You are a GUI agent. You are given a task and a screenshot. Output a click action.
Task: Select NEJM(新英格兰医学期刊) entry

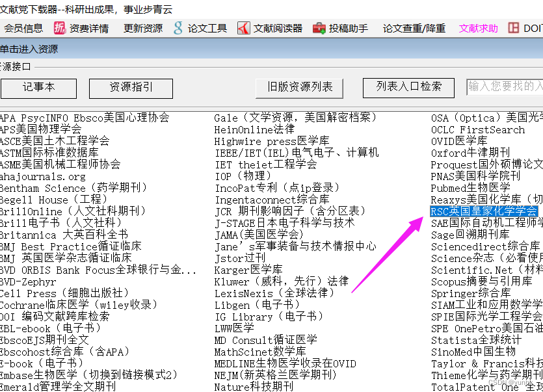point(275,375)
